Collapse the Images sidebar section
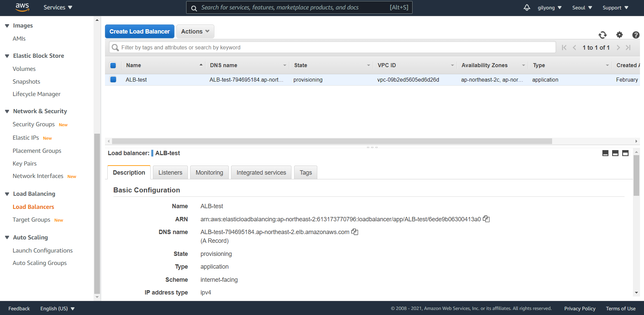This screenshot has height=315, width=644. [7, 26]
